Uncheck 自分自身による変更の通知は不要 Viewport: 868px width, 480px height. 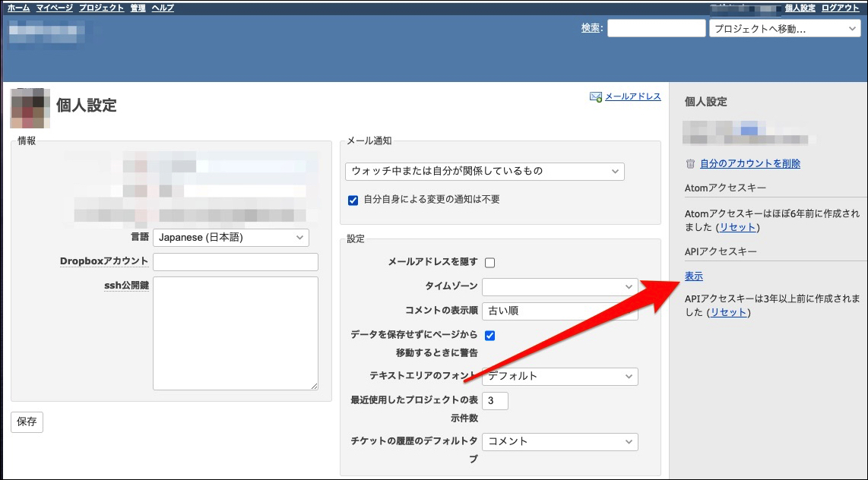coord(353,201)
